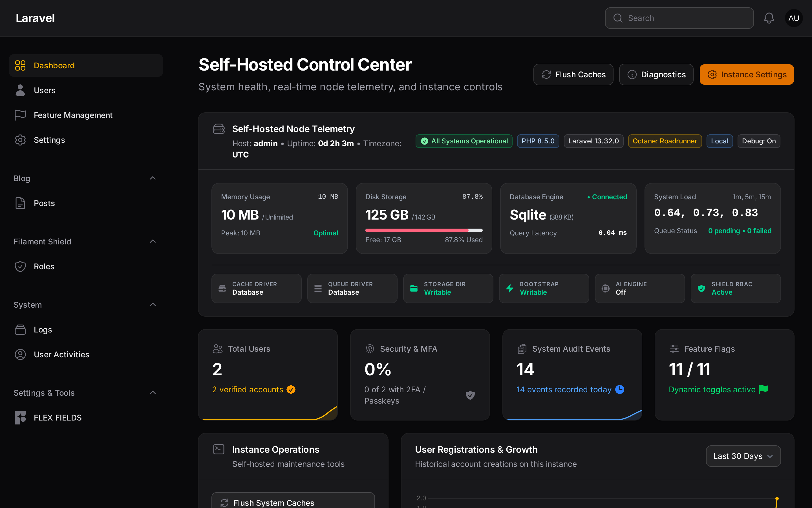Collapse the Filament Shield sidebar group
The image size is (812, 508).
pos(153,241)
